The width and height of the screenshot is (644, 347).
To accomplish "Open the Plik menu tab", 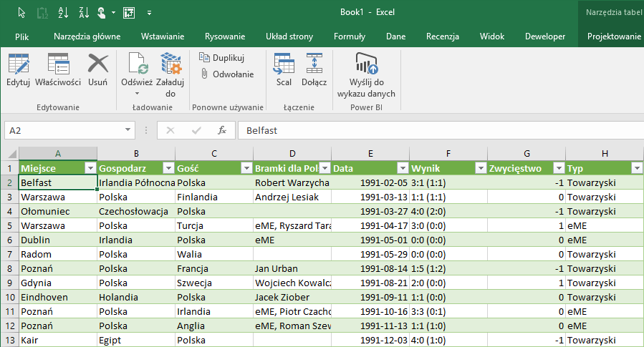I will click(x=21, y=36).
